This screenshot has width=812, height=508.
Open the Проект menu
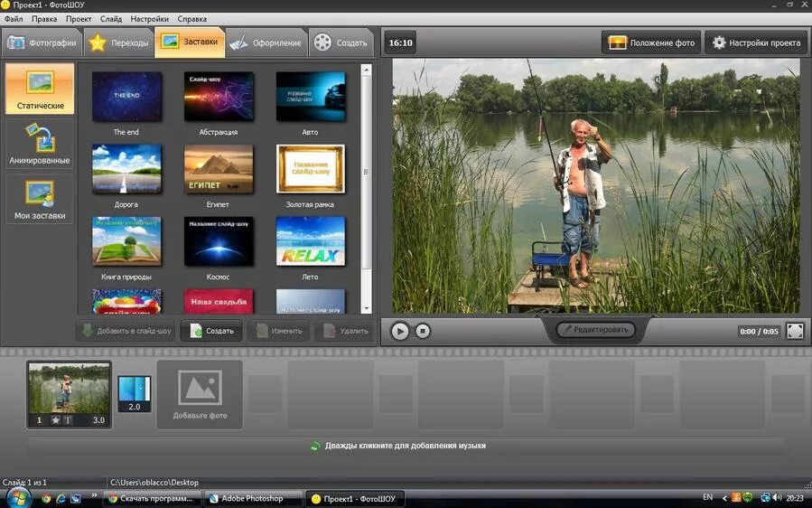tap(79, 19)
